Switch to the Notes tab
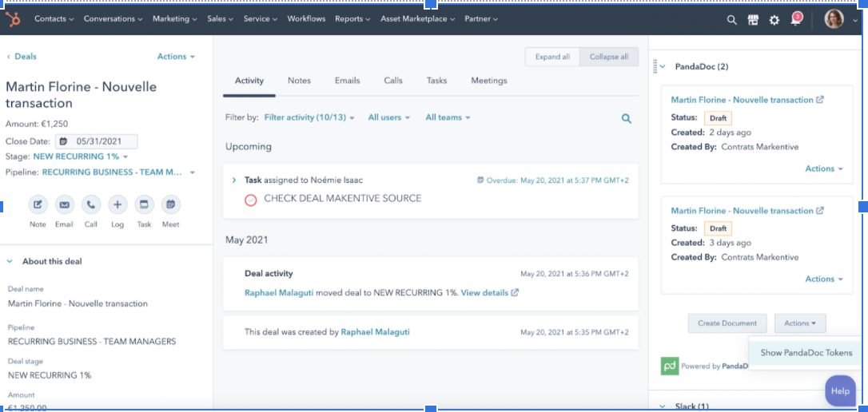The width and height of the screenshot is (868, 412). click(299, 81)
